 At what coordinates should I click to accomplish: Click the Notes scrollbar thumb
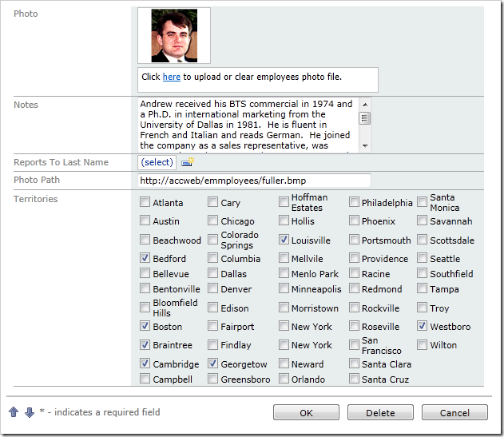point(364,118)
